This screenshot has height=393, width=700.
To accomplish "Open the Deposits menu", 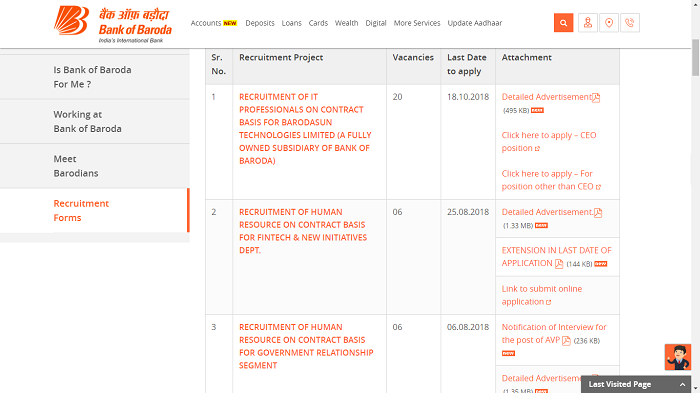I will [x=260, y=23].
